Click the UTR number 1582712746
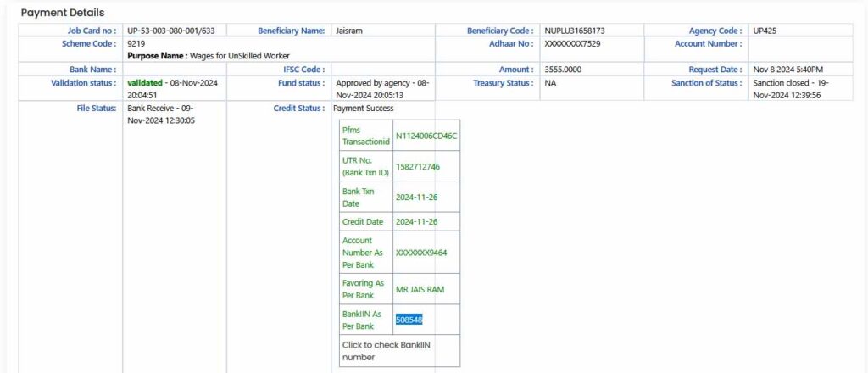868x373 pixels. 418,167
